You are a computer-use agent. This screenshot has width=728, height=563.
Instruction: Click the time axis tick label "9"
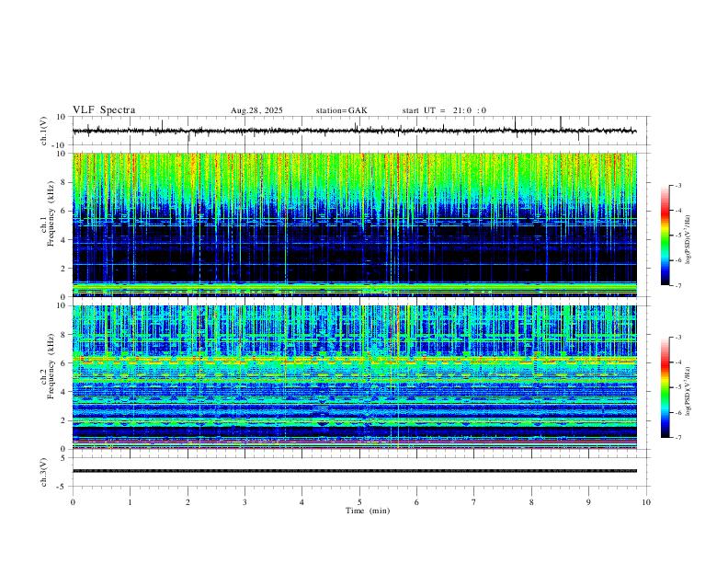588,502
